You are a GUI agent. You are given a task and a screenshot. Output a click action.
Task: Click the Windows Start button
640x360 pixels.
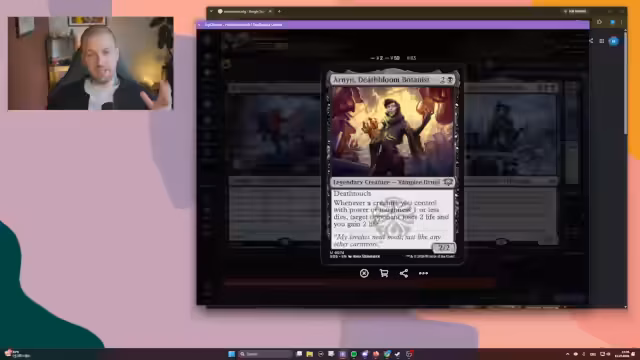point(231,354)
